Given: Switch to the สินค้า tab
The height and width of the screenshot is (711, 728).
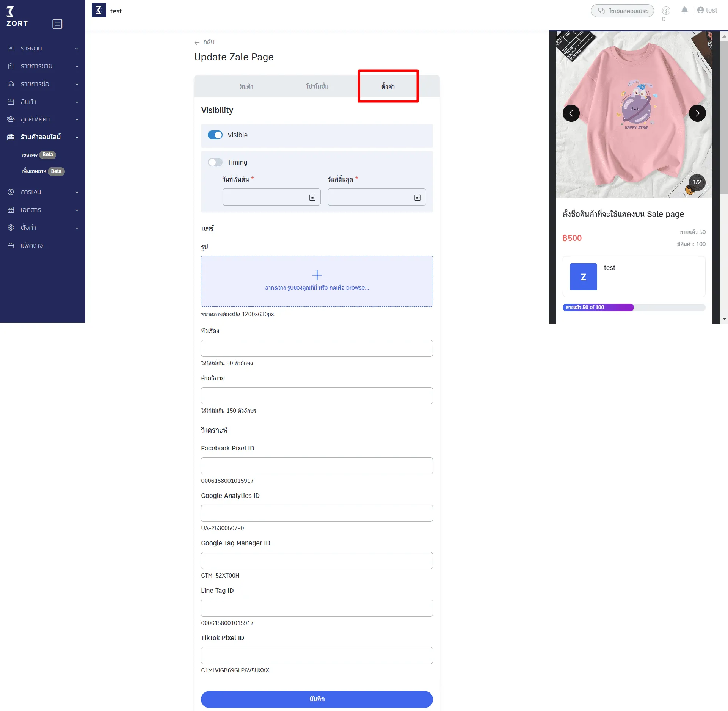Looking at the screenshot, I should coord(246,86).
